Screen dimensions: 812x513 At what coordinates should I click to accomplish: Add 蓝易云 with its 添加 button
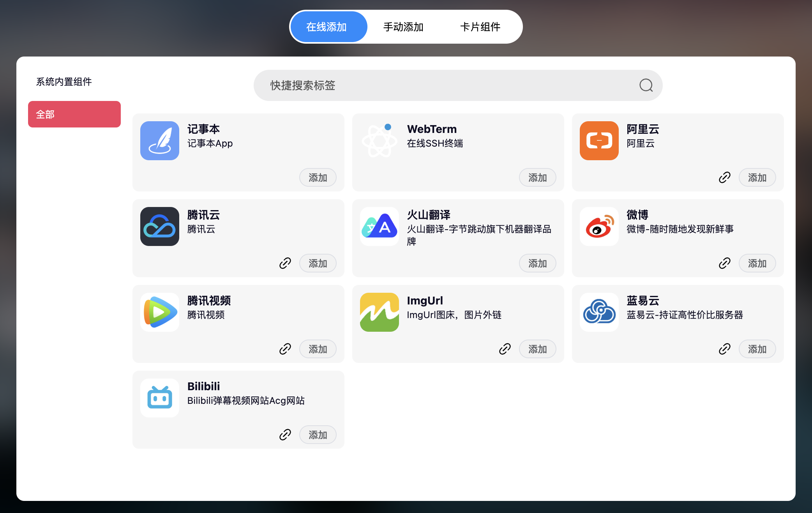757,349
